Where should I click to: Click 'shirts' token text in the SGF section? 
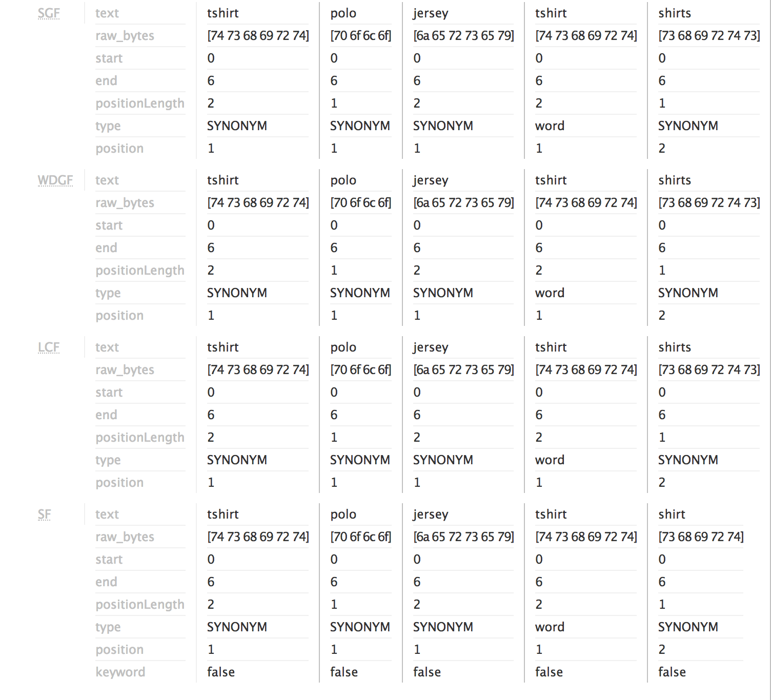(675, 13)
